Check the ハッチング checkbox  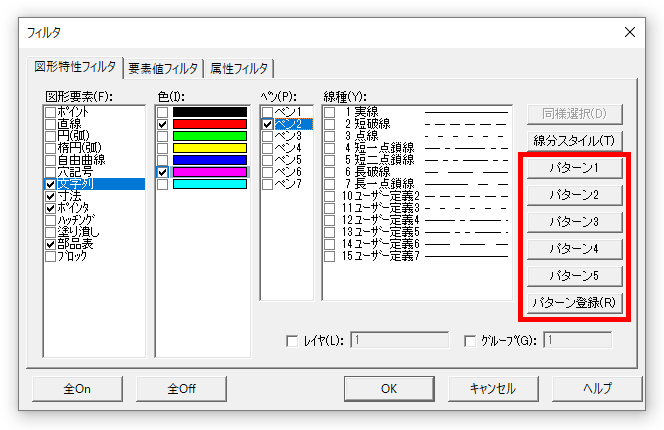click(50, 220)
